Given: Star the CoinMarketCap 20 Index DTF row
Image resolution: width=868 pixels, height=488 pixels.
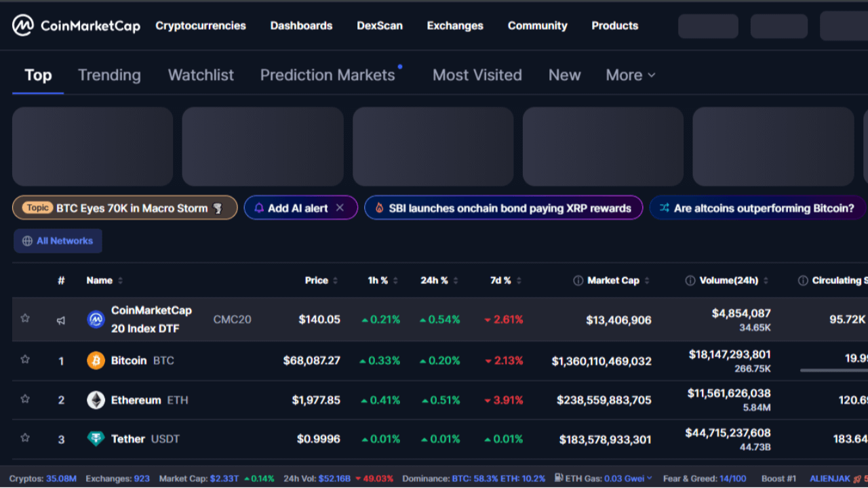Looking at the screenshot, I should point(25,318).
